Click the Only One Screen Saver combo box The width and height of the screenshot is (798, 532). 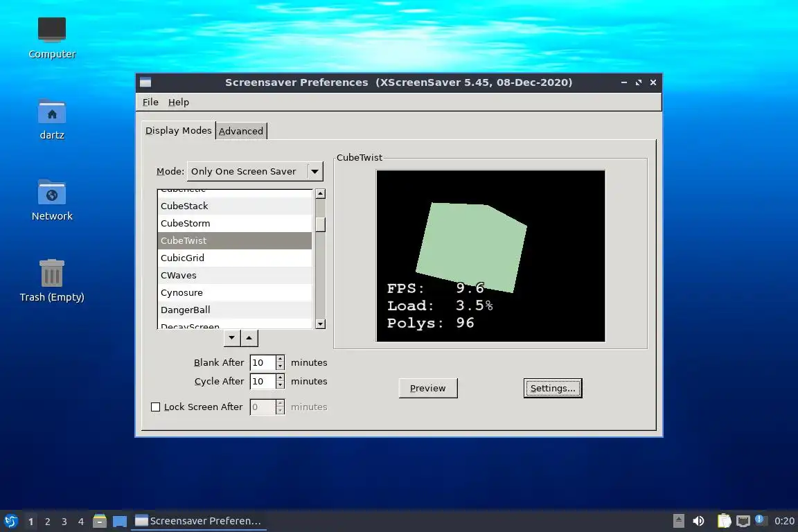[255, 172]
